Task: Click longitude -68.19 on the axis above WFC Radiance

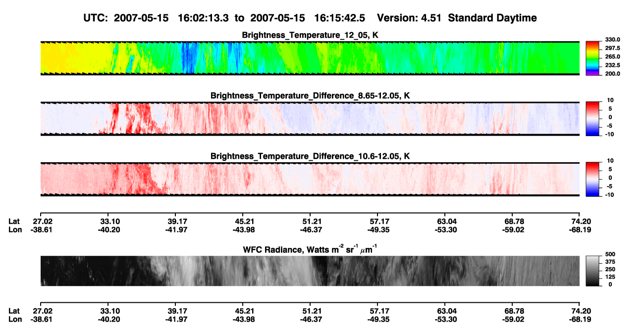Action: coord(580,230)
